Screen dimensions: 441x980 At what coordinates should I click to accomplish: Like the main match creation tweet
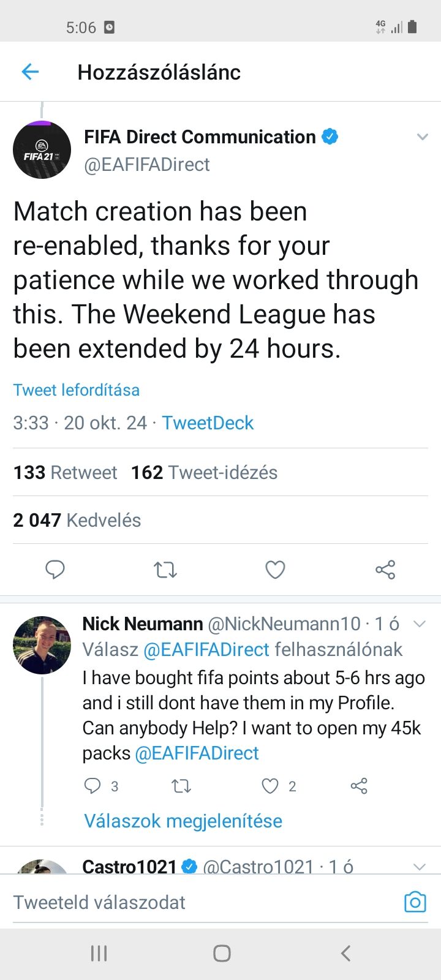(x=275, y=570)
